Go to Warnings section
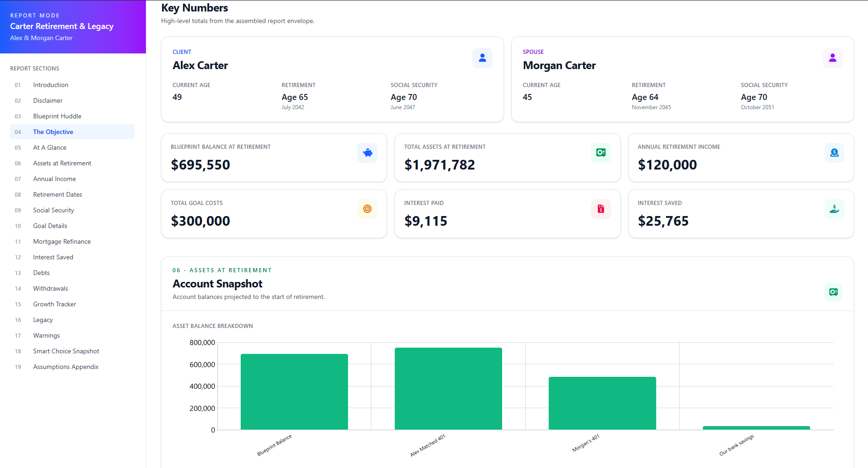The width and height of the screenshot is (868, 468). (72, 335)
